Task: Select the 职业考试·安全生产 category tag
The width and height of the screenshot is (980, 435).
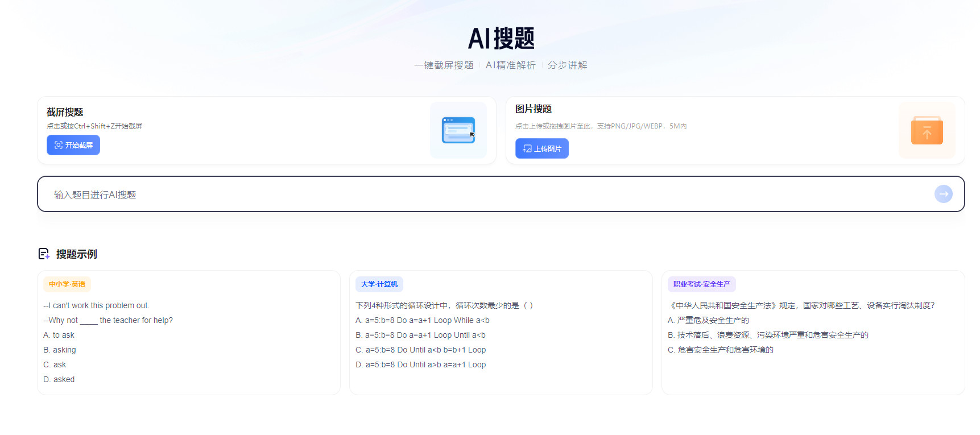Action: tap(701, 284)
